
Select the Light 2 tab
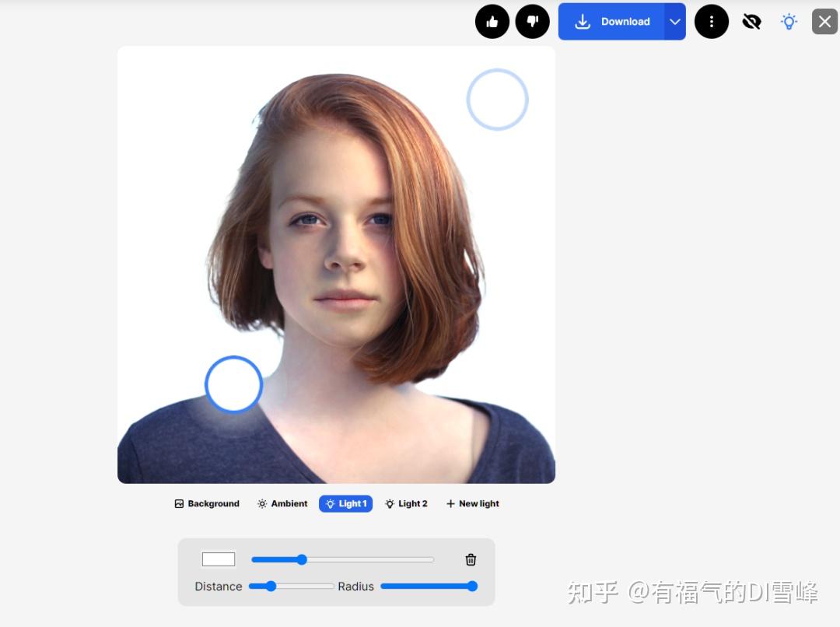tap(406, 504)
